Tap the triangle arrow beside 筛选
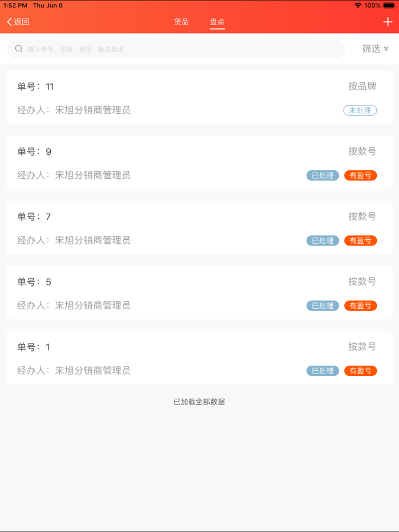 click(387, 49)
